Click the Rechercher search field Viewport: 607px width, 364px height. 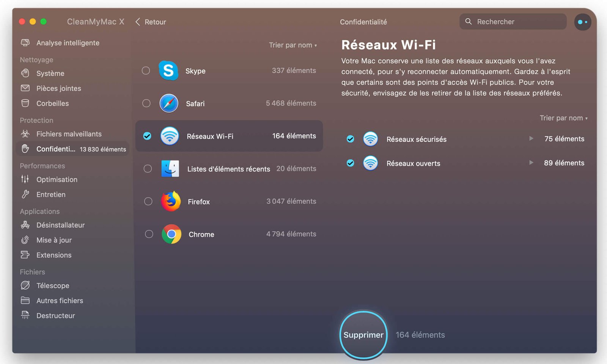513,22
